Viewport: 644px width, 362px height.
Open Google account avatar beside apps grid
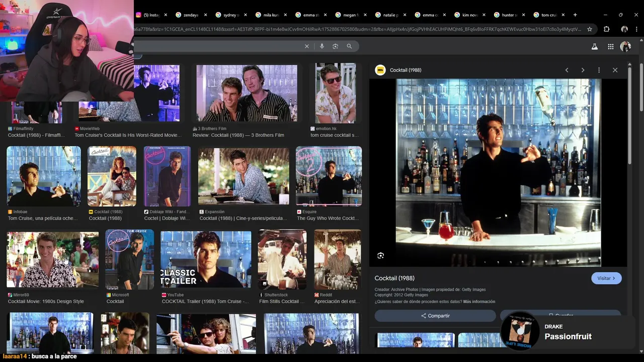625,46
